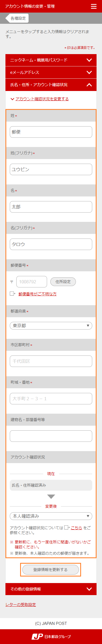102x644 pixels.
Task: Open the 変更後 dropdown showing 本人確認済み
Action: pyautogui.click(x=51, y=516)
